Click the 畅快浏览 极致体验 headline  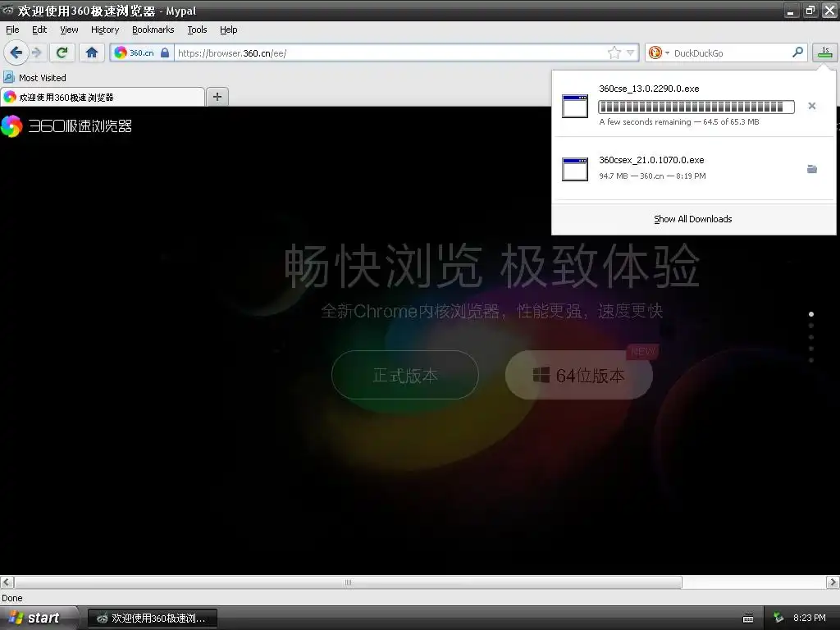coord(492,265)
